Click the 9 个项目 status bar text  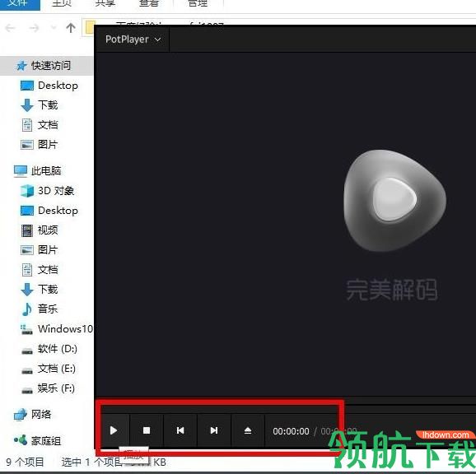(x=25, y=462)
